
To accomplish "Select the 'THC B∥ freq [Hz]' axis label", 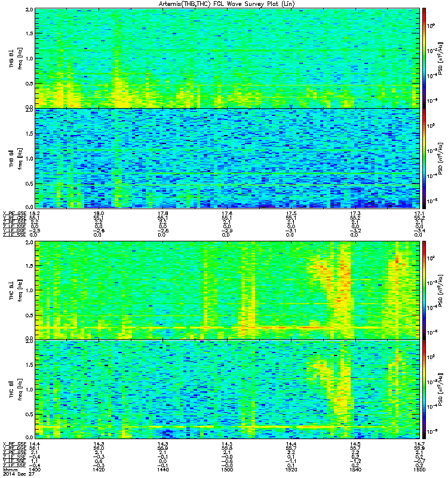I will point(16,390).
